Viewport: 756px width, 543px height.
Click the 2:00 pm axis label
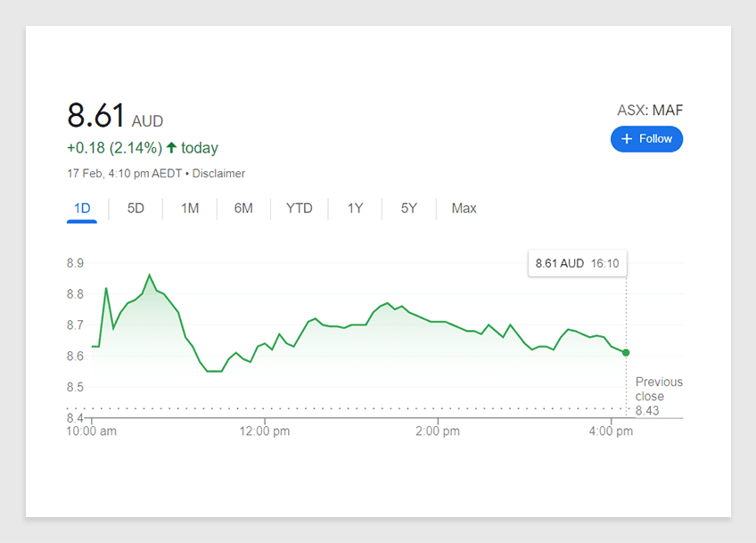[437, 432]
